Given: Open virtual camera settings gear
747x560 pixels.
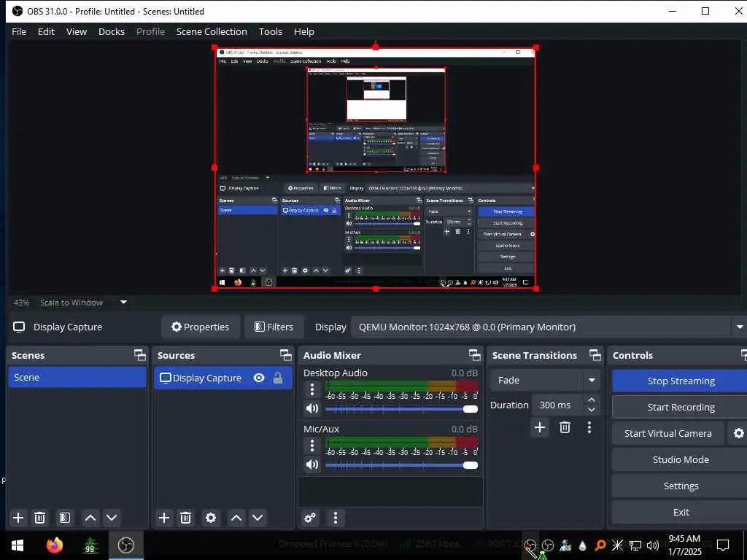Looking at the screenshot, I should click(x=738, y=433).
